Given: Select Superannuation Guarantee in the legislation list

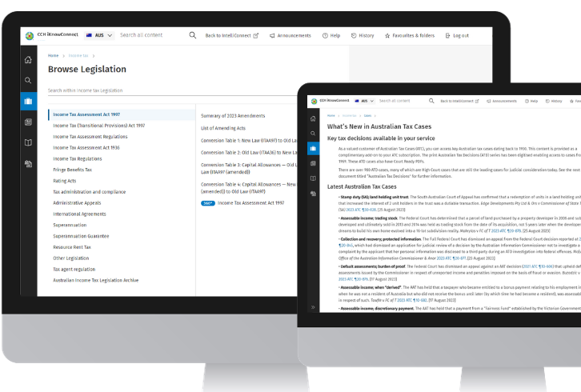Looking at the screenshot, I should click(81, 236).
